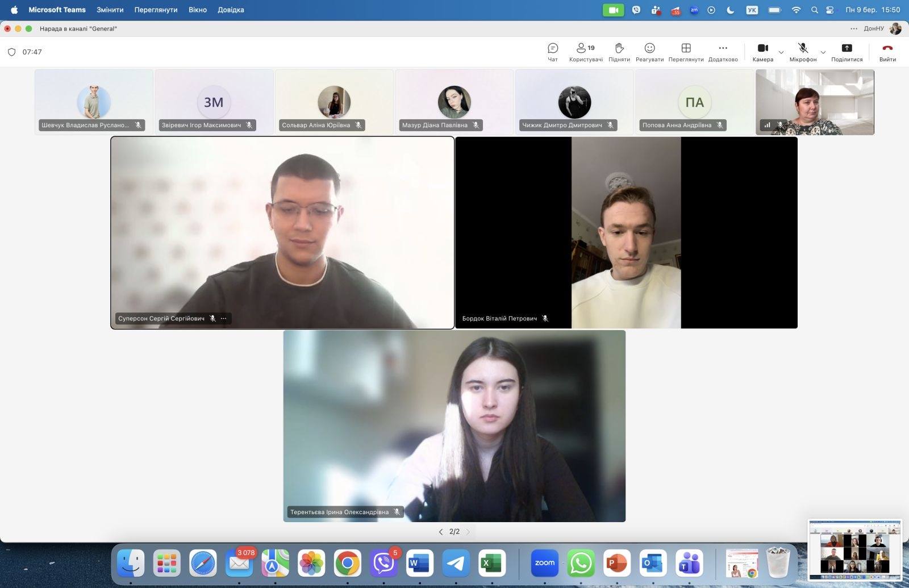Expand microphone options dropdown arrow
The image size is (909, 588).
tap(823, 52)
